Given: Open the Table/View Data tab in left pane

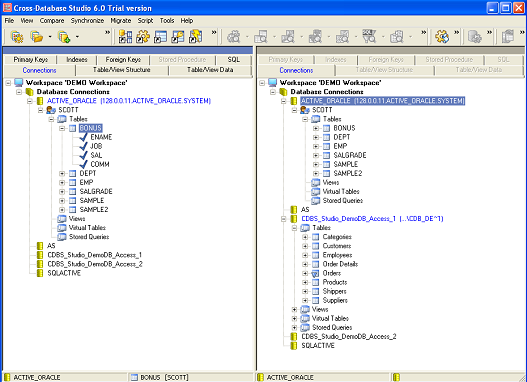Looking at the screenshot, I should tap(210, 70).
